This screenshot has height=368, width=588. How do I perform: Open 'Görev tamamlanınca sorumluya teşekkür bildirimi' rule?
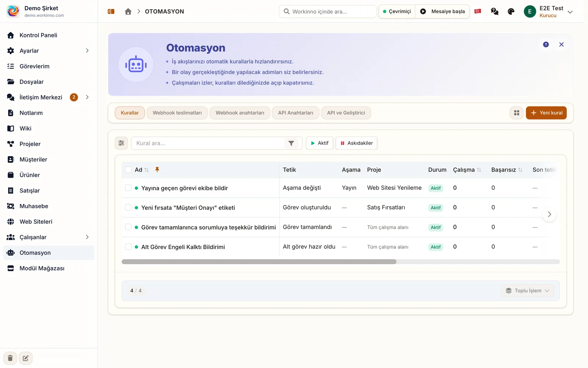(208, 227)
